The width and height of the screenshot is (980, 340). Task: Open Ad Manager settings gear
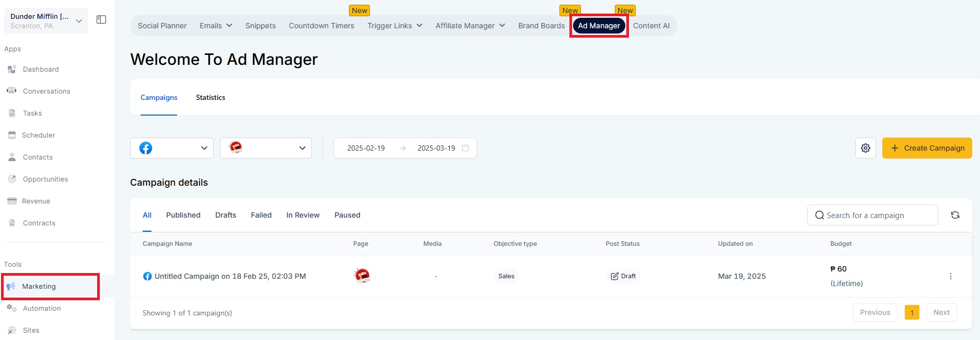click(x=866, y=148)
